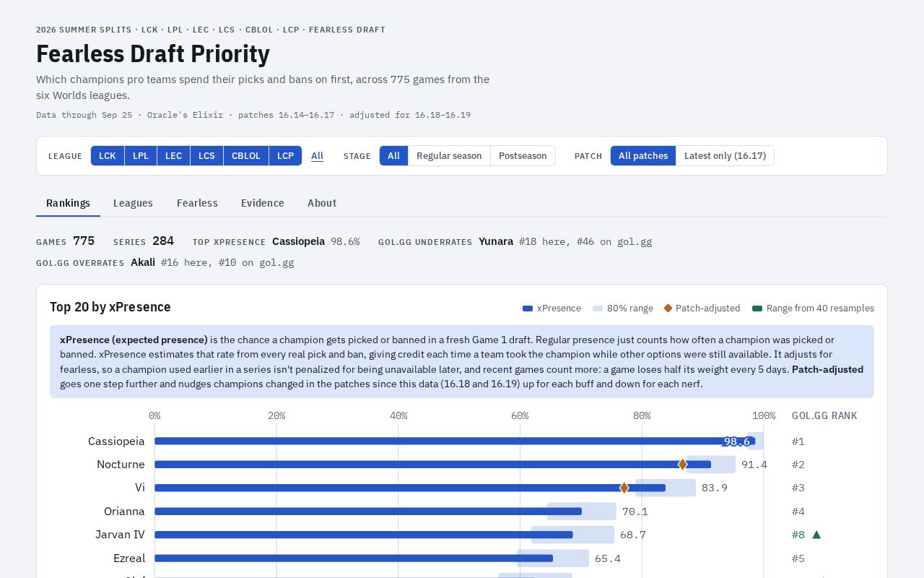Open the Rankings tab
This screenshot has width=924, height=578.
(68, 203)
